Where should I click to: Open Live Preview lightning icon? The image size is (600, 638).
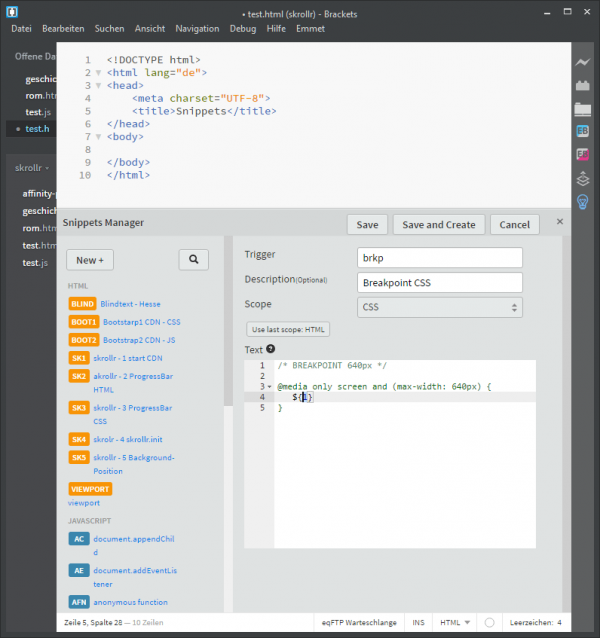583,62
